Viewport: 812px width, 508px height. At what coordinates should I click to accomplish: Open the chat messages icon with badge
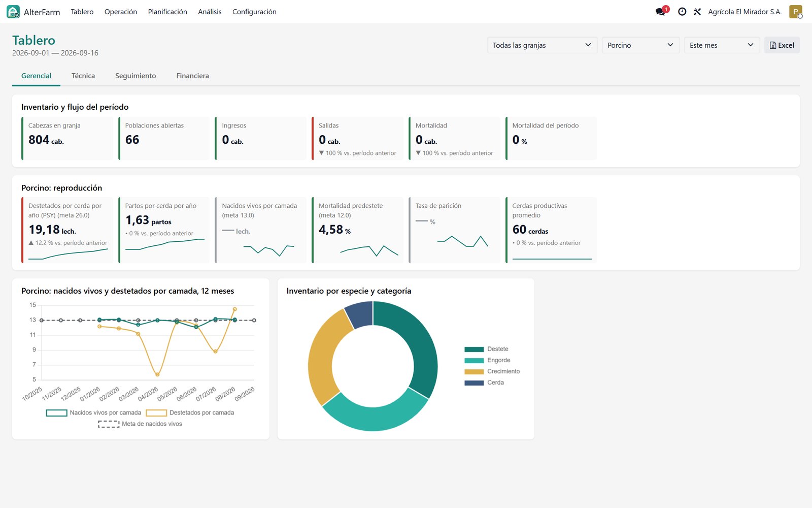tap(662, 11)
